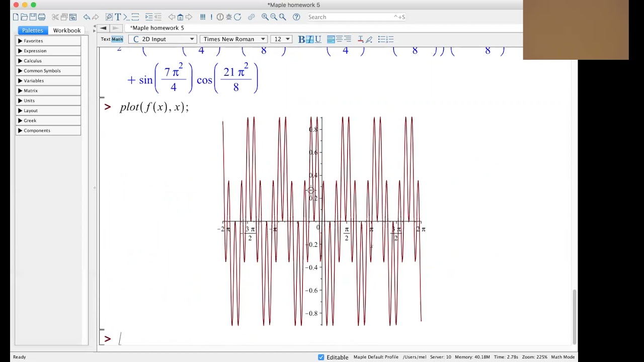This screenshot has height=362, width=644.
Task: Restart the Maple server icon
Action: (237, 17)
